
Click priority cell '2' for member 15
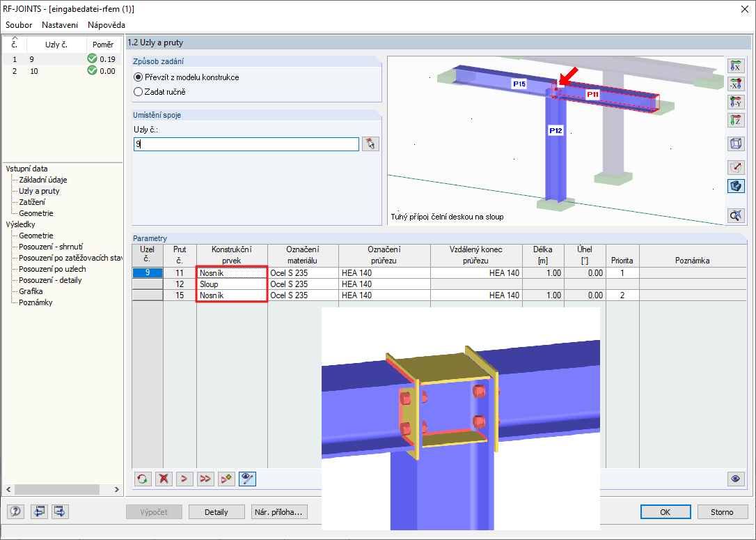coord(622,295)
